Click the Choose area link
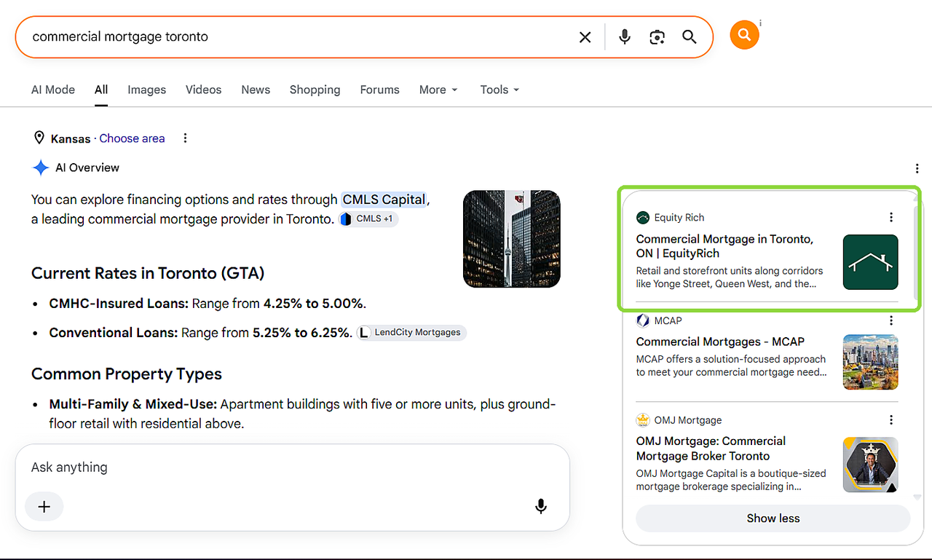The width and height of the screenshot is (932, 560). [132, 138]
